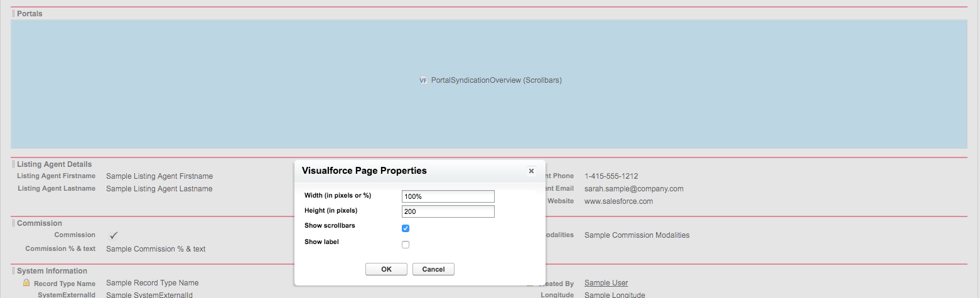Click the Portals section drag handle
The image size is (980, 298).
[13, 13]
